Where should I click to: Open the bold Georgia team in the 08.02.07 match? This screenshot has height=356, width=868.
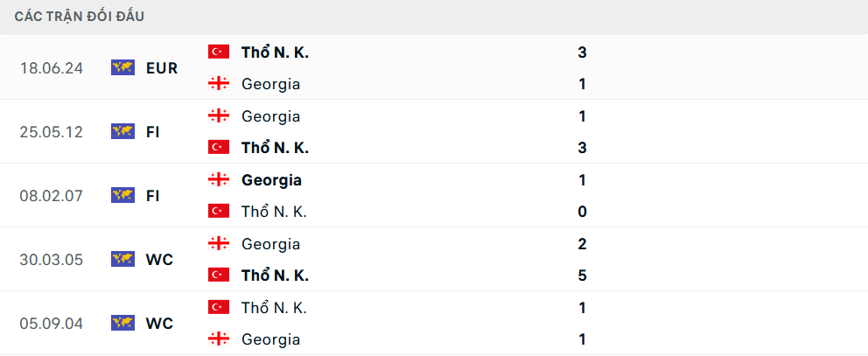coord(271,180)
